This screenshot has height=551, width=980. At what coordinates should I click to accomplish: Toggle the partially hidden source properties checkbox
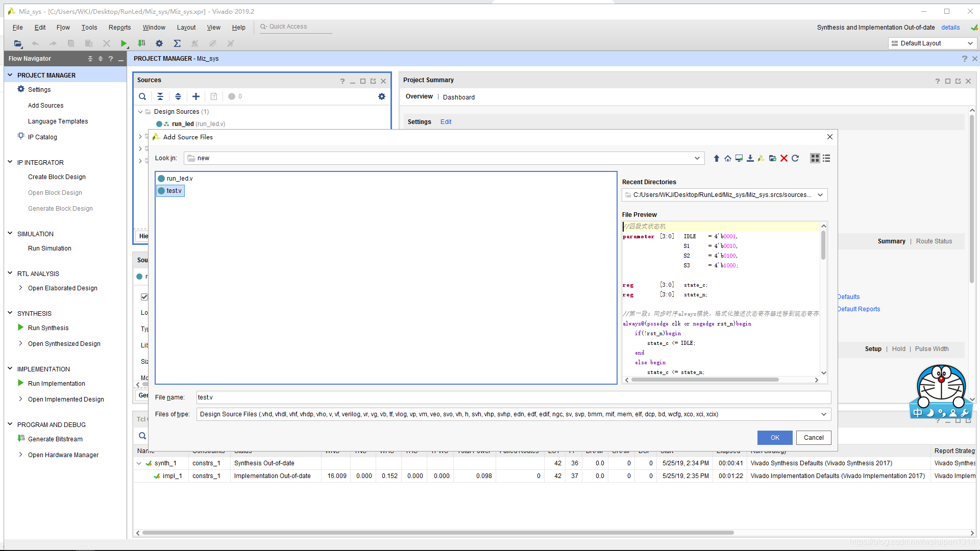tap(144, 297)
